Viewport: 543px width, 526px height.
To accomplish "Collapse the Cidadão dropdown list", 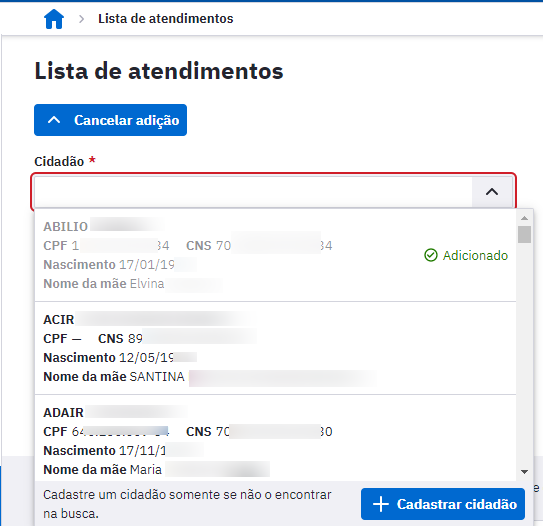I will 492,192.
